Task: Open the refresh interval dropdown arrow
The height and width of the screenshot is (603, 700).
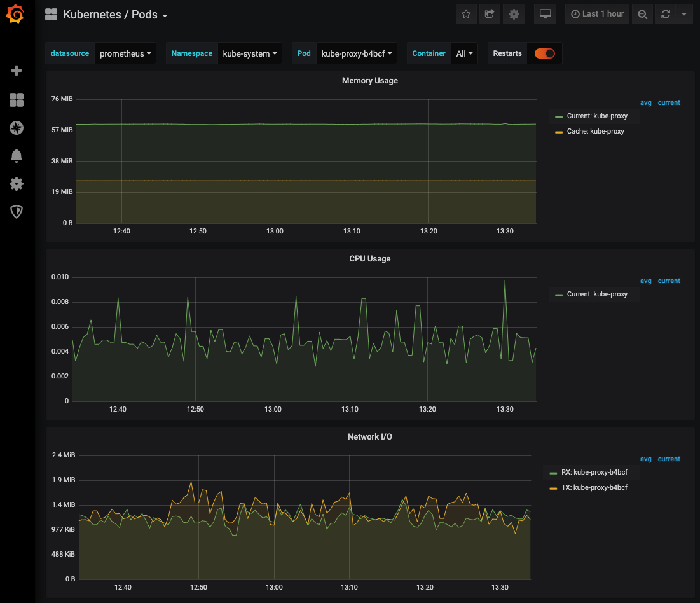Action: [x=684, y=14]
